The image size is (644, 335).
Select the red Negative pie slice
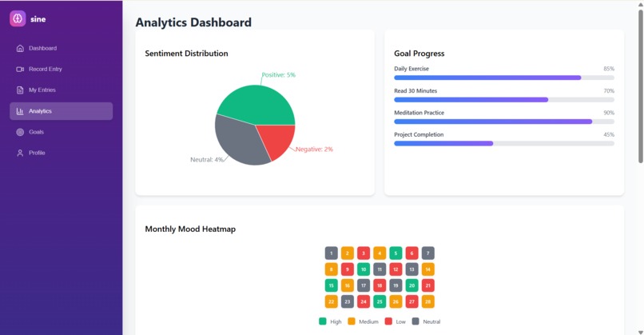(x=280, y=140)
